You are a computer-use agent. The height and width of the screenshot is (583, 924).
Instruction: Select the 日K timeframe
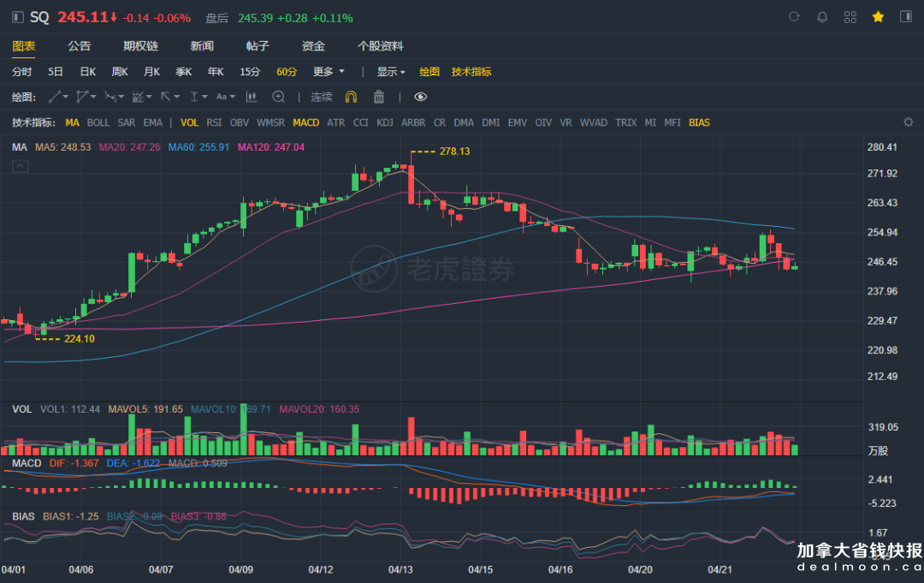88,72
